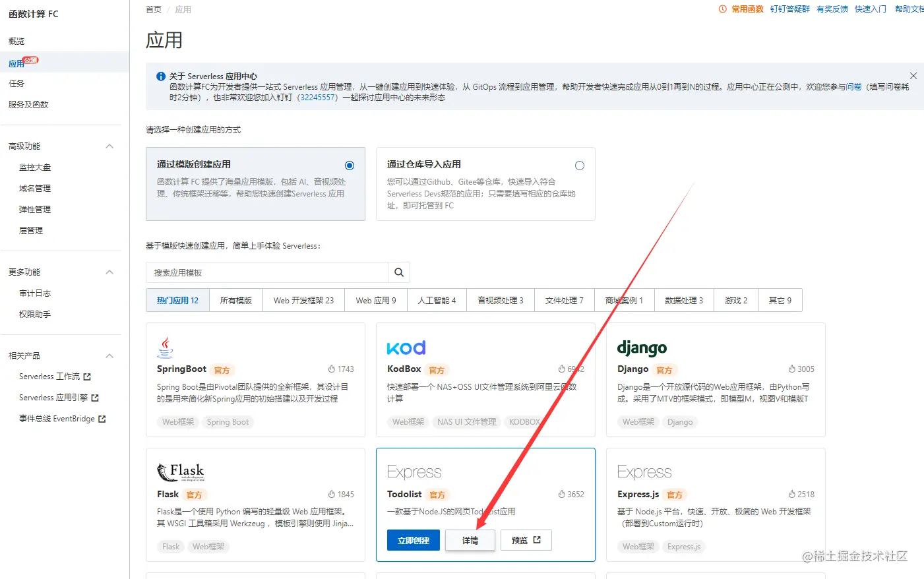Select 通过仓库导入应用 radio button
Image resolution: width=924 pixels, height=579 pixels.
click(x=580, y=166)
